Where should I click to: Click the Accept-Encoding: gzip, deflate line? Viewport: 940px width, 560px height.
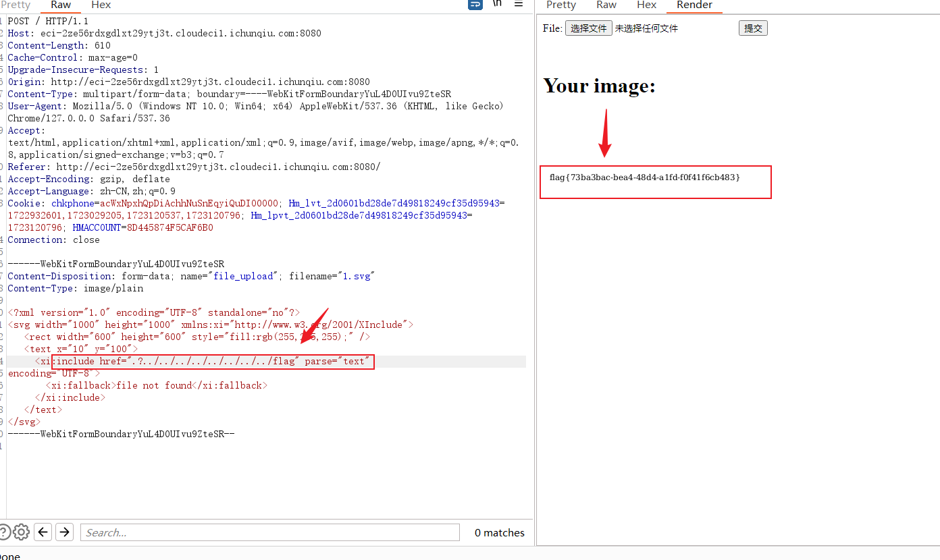coord(89,179)
